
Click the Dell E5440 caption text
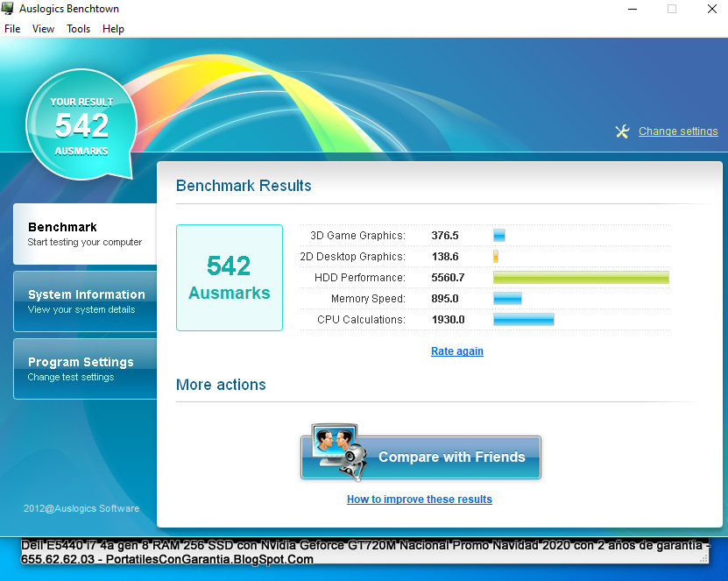point(365,552)
